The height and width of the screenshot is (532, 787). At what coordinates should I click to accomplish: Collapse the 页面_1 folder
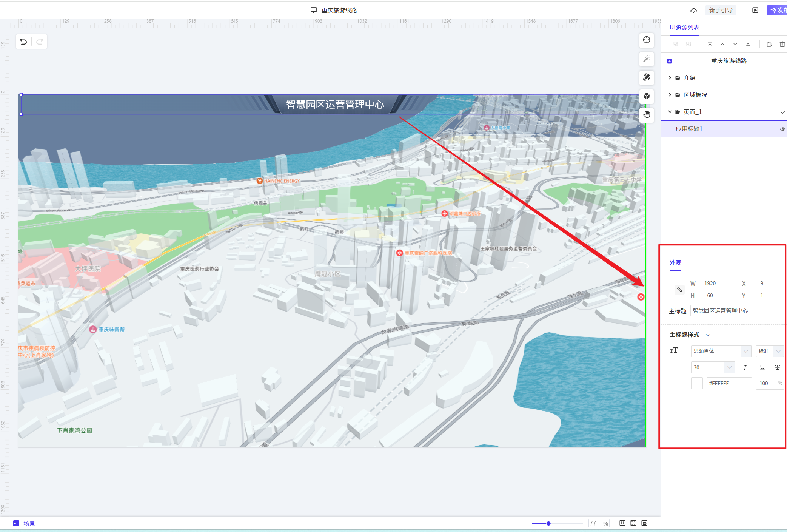click(670, 112)
